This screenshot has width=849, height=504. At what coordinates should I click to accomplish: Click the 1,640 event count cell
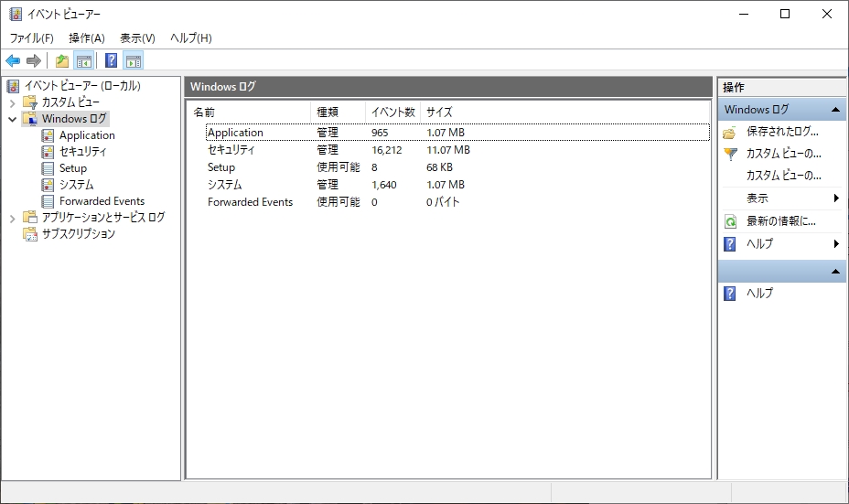tap(384, 185)
